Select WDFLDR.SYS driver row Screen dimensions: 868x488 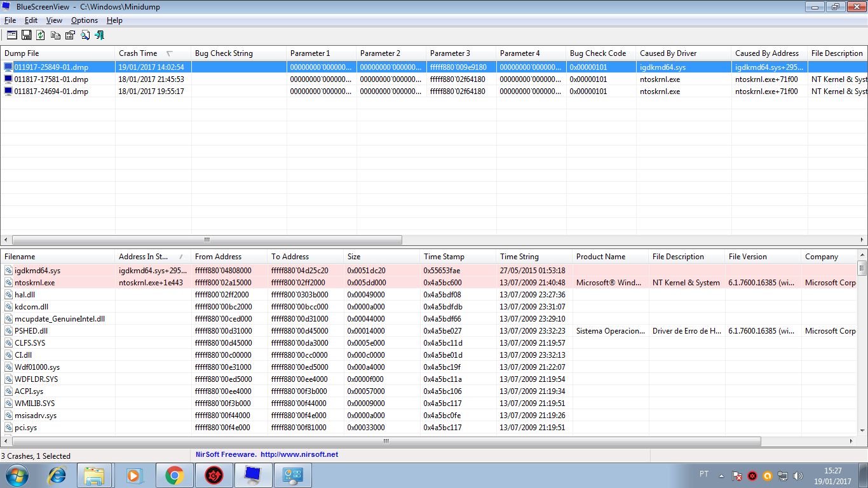(428, 379)
